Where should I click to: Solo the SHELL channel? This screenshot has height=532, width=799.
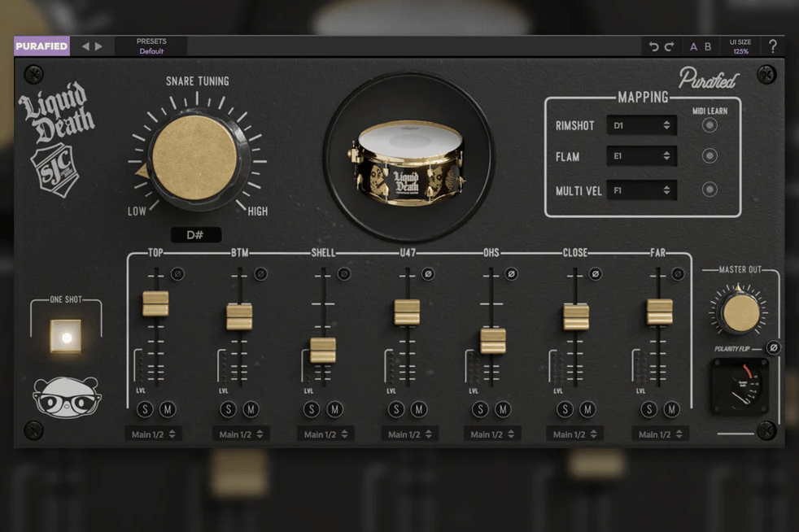coord(312,409)
